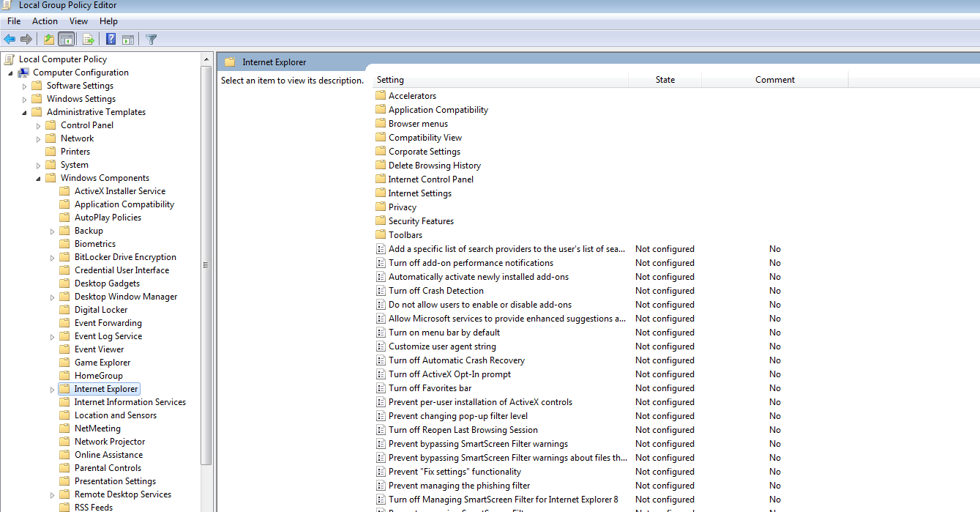
Task: Click the blue Back arrow toolbar icon
Action: (x=10, y=40)
